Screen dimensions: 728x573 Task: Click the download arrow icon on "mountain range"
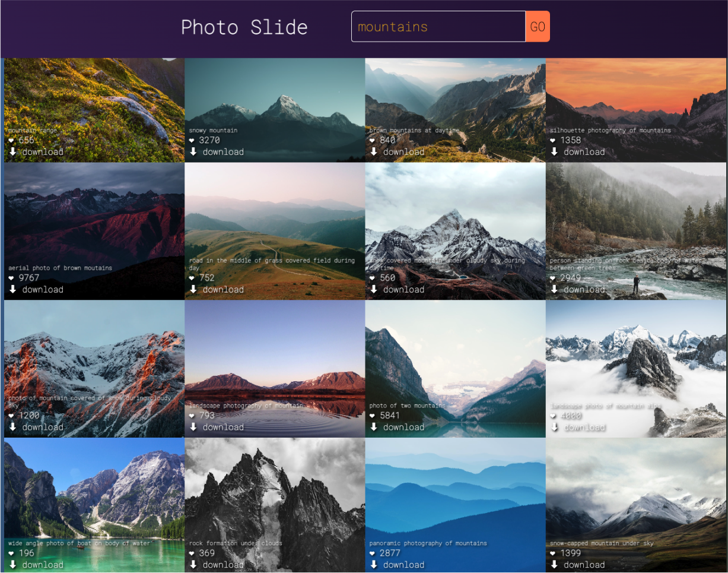(11, 151)
